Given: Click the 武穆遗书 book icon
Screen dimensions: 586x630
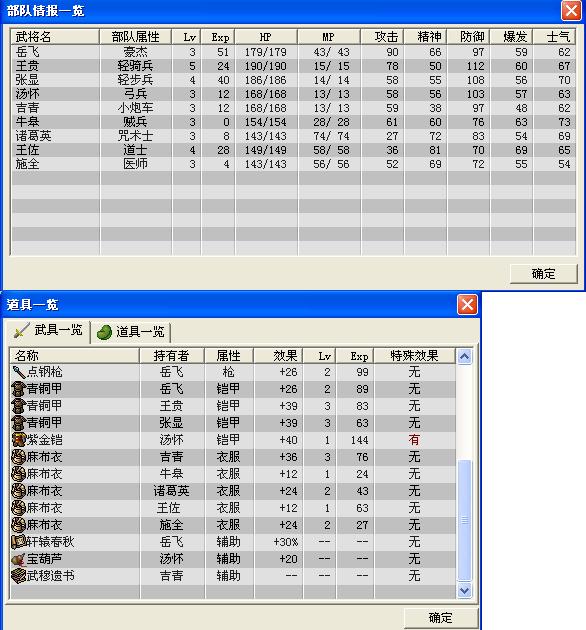Looking at the screenshot, I should (18, 576).
